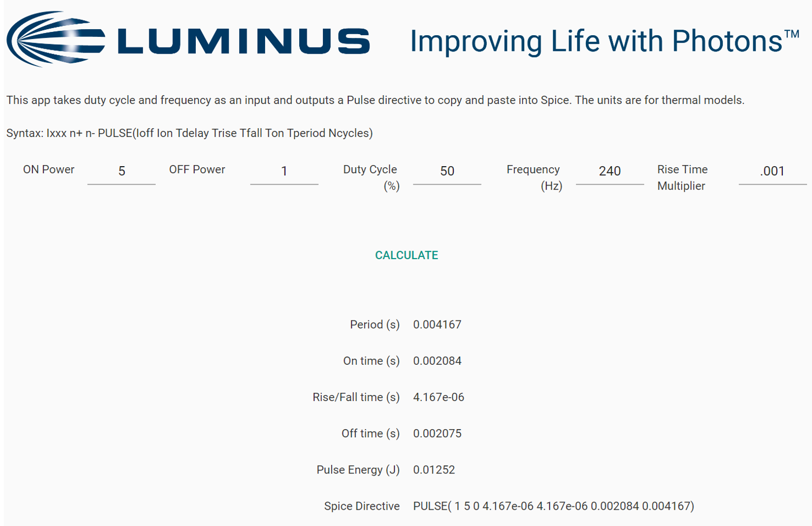Click the Duty Cycle (%) label
Viewport: 812px width, 526px height.
[371, 177]
